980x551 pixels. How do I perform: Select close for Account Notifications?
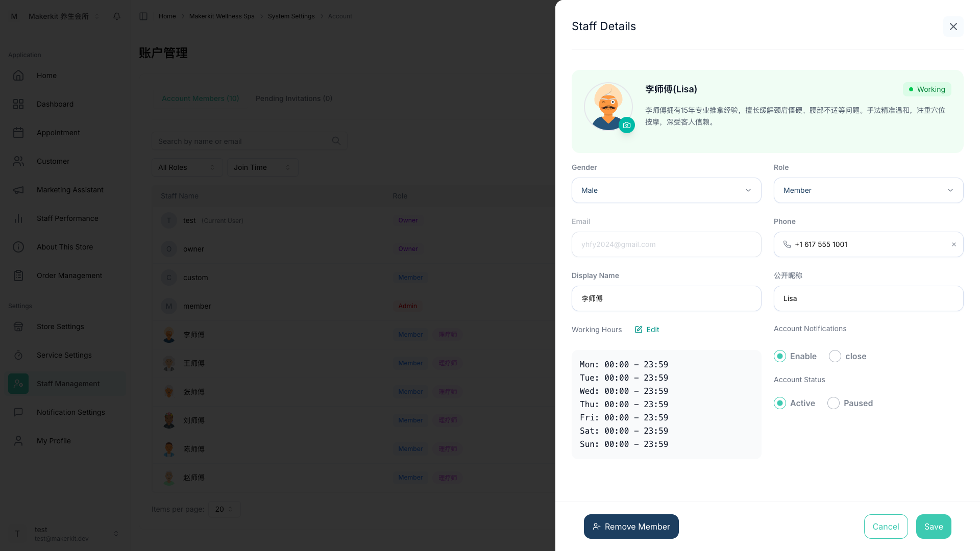click(x=835, y=356)
